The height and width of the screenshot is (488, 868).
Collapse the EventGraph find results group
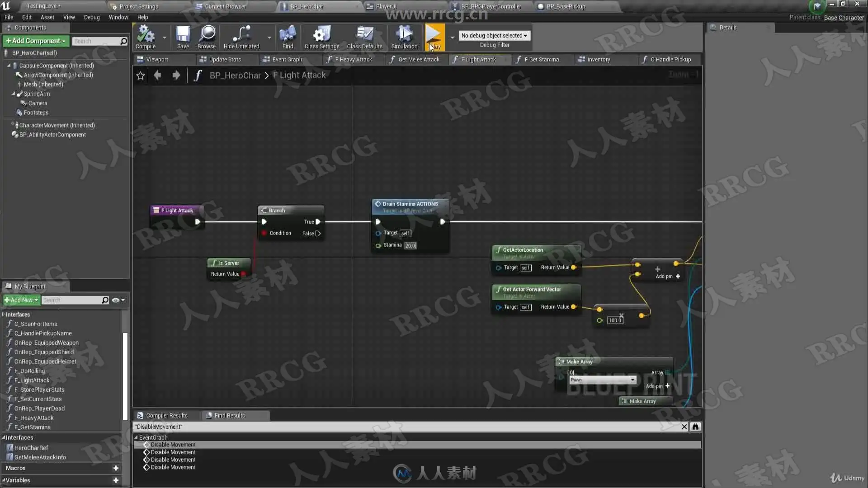(136, 437)
